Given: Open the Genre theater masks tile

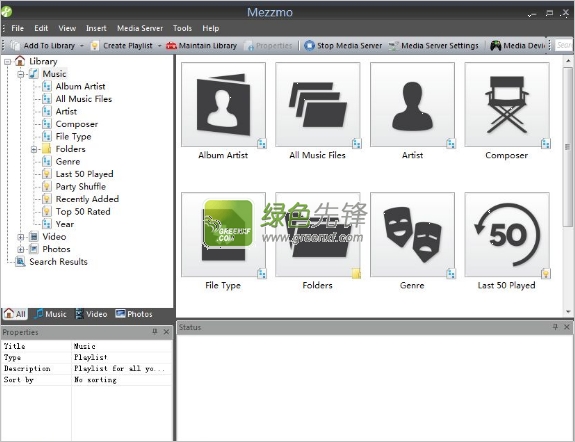Looking at the screenshot, I should (412, 235).
